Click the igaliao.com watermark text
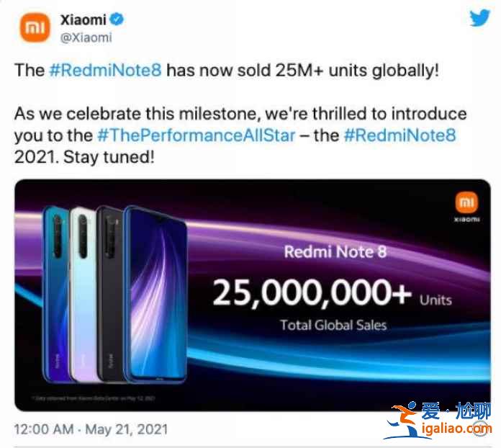 point(456,428)
